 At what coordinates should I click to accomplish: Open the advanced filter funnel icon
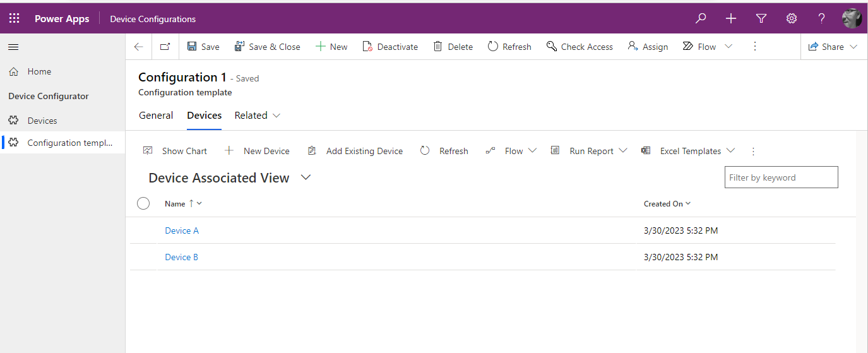(x=761, y=18)
